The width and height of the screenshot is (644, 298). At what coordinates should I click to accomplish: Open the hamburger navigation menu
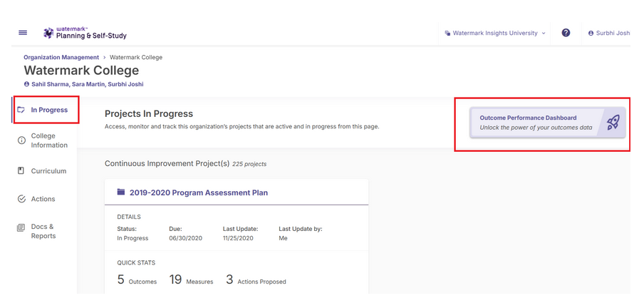(x=23, y=33)
